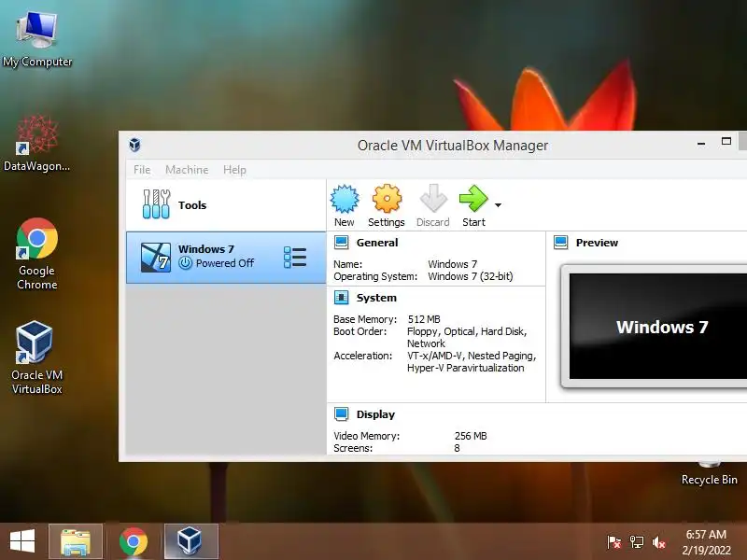Click the '256 MB' video memory value

(471, 436)
